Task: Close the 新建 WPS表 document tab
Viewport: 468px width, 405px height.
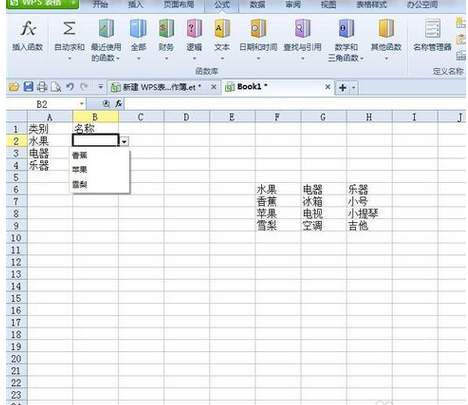Action: coord(214,87)
